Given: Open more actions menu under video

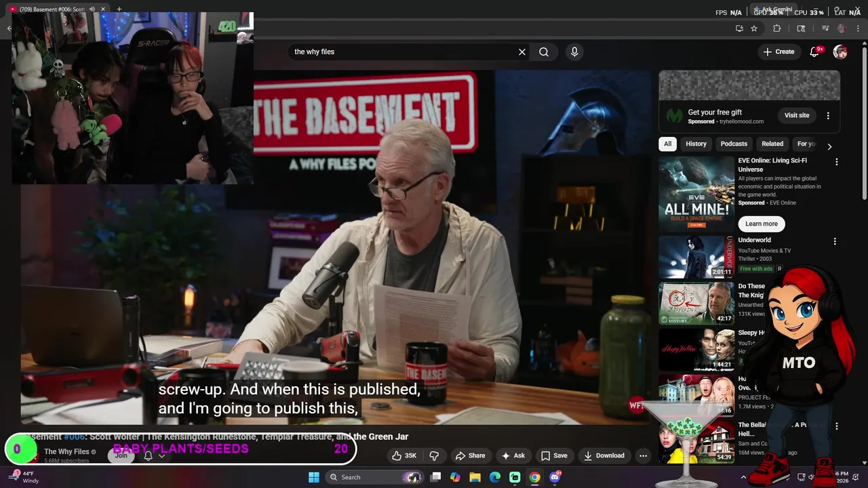Looking at the screenshot, I should tap(643, 455).
